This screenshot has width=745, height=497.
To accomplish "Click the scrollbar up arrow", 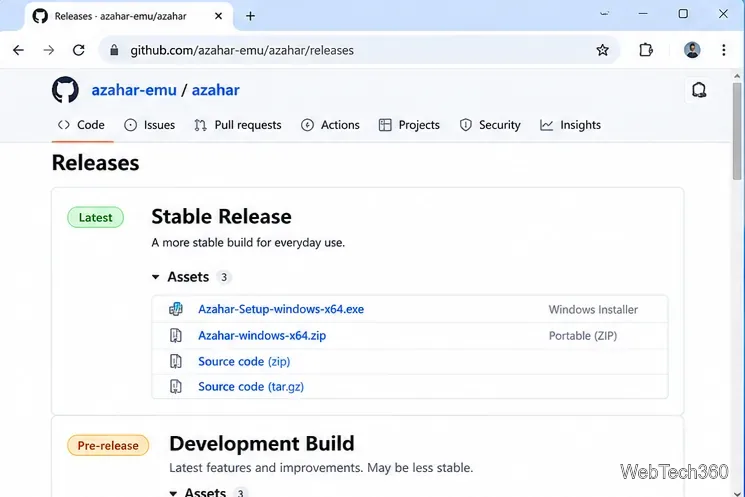I will pyautogui.click(x=737, y=76).
